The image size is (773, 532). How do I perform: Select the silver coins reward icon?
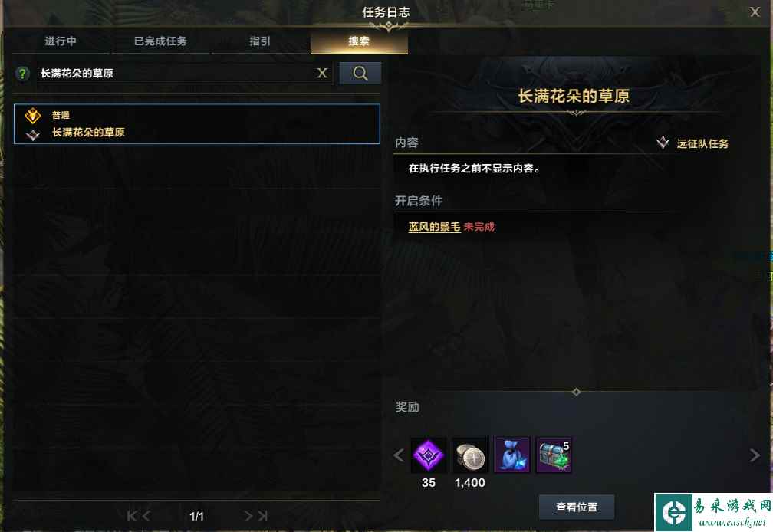(470, 455)
